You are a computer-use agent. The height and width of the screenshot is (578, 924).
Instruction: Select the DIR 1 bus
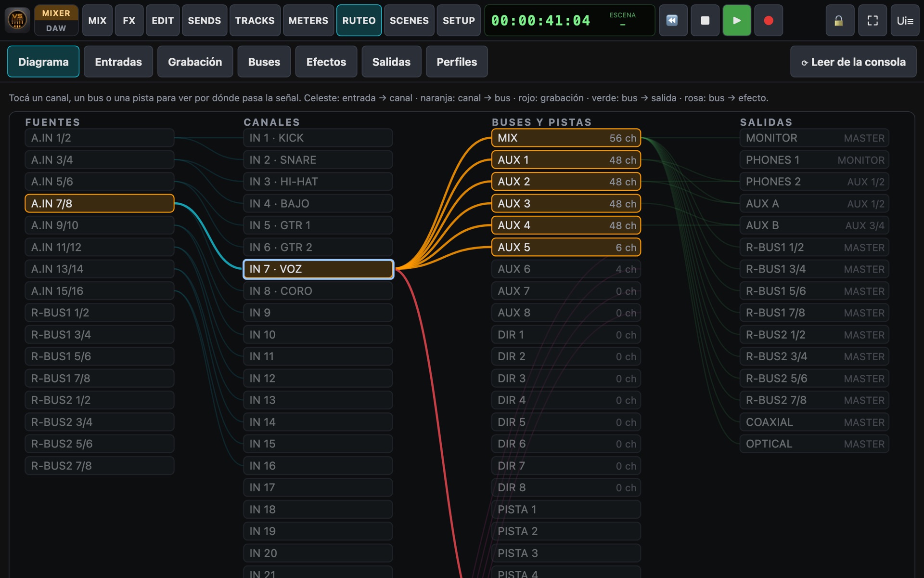click(x=566, y=334)
